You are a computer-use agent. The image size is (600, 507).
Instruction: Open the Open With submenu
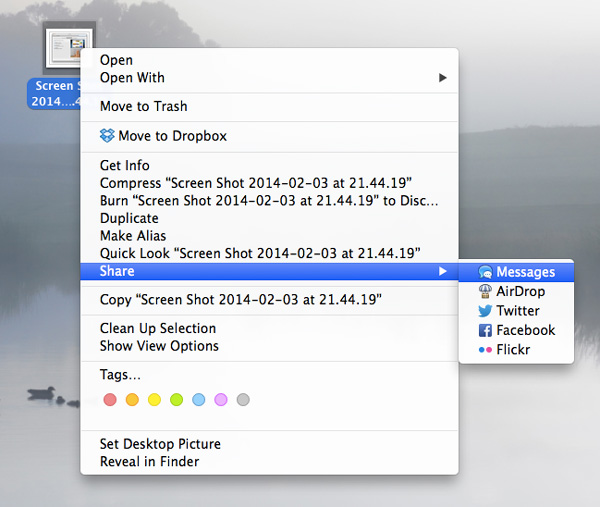[x=269, y=78]
